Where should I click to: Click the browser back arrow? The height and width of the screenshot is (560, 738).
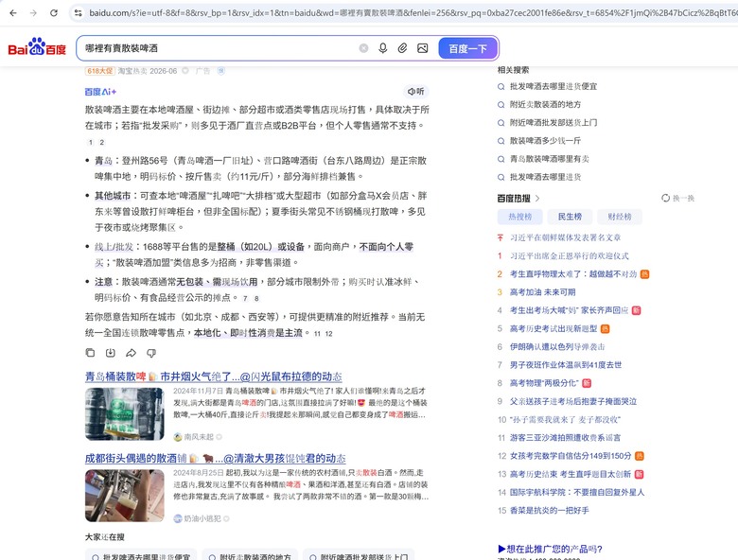[12, 12]
